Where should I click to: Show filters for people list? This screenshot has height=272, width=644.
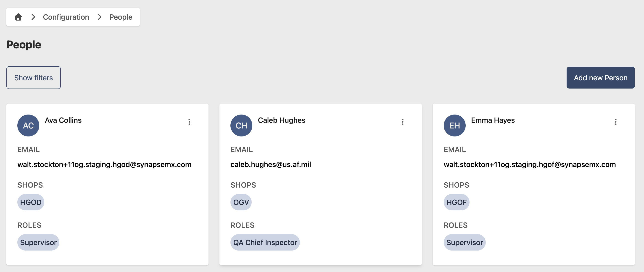coord(34,77)
